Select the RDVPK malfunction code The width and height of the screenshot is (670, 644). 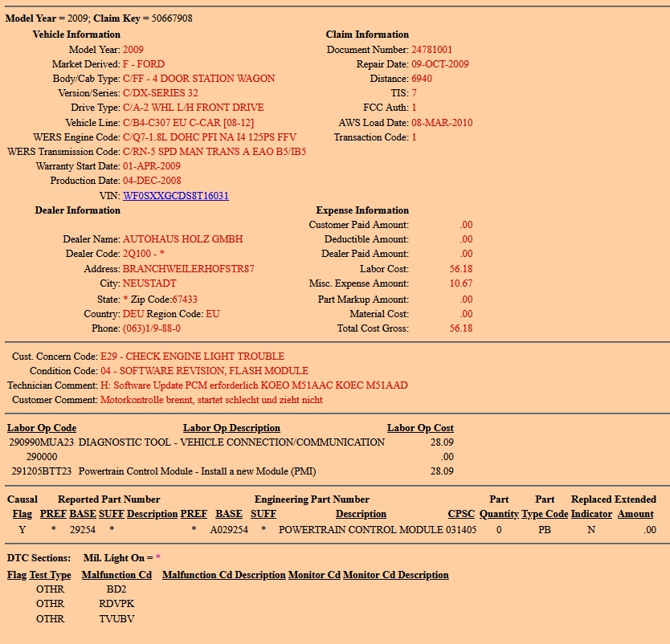coord(116,604)
